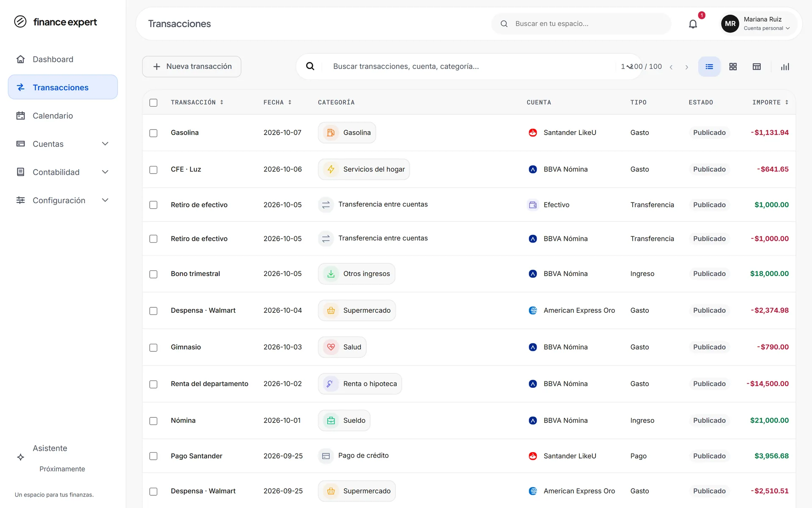Go to previous page arrow

671,67
